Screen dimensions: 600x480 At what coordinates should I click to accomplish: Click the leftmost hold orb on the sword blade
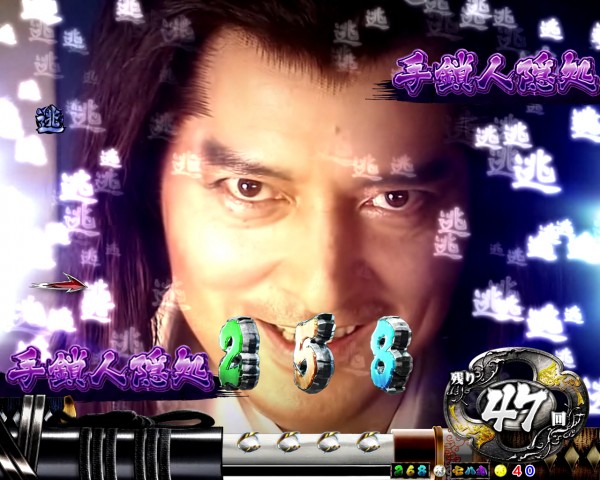(x=249, y=441)
